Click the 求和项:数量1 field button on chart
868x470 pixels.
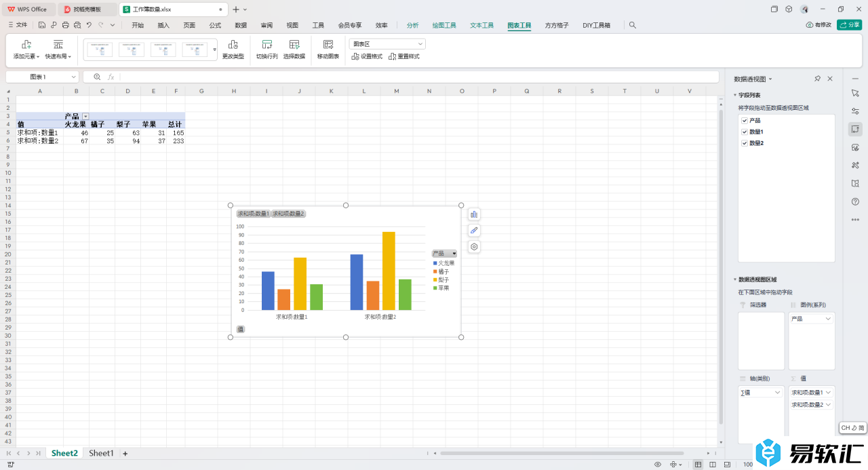[x=253, y=214]
